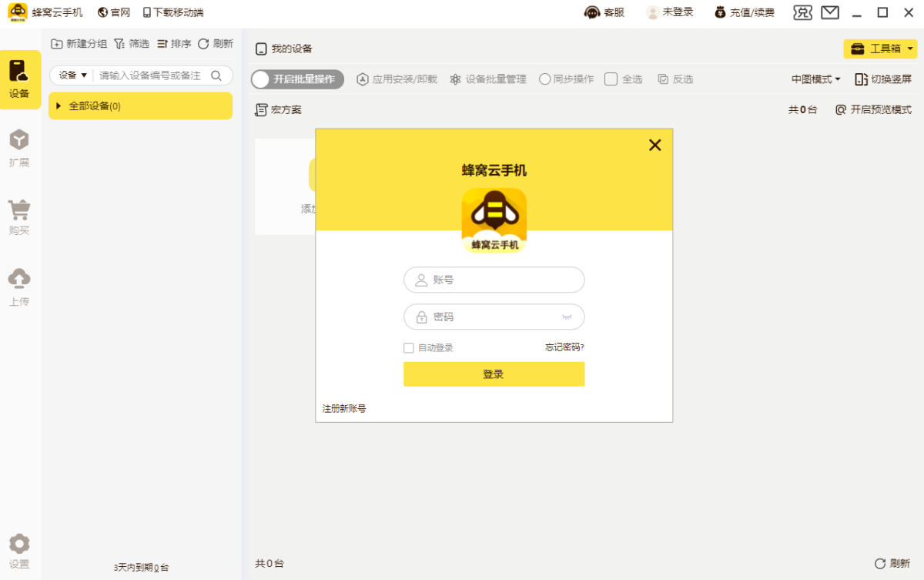This screenshot has width=924, height=580.
Task: Click the bottom-right 刷新 refresh button
Action: point(892,564)
